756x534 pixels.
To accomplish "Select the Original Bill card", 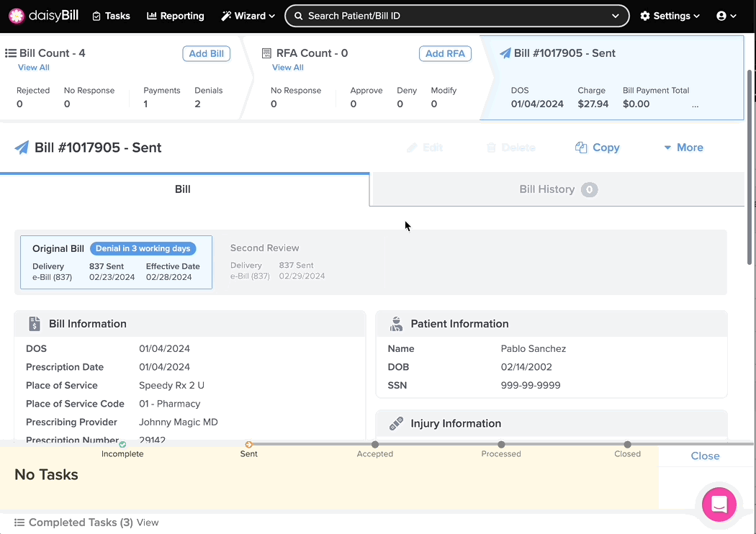I will coord(116,262).
